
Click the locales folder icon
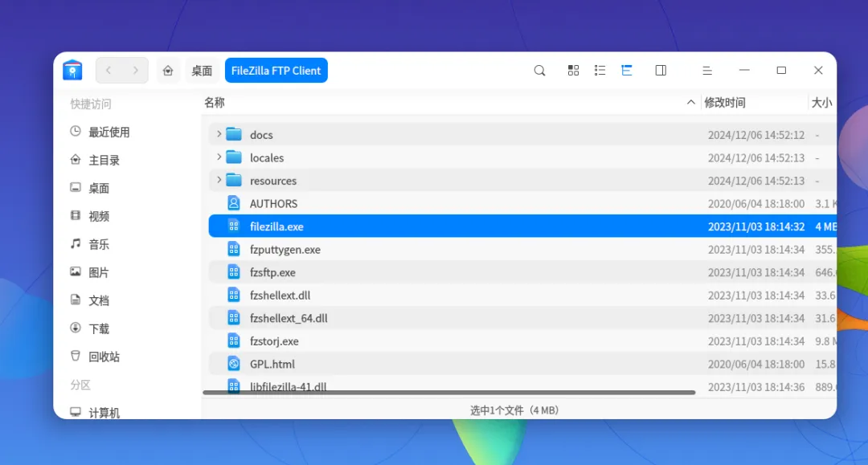tap(234, 157)
